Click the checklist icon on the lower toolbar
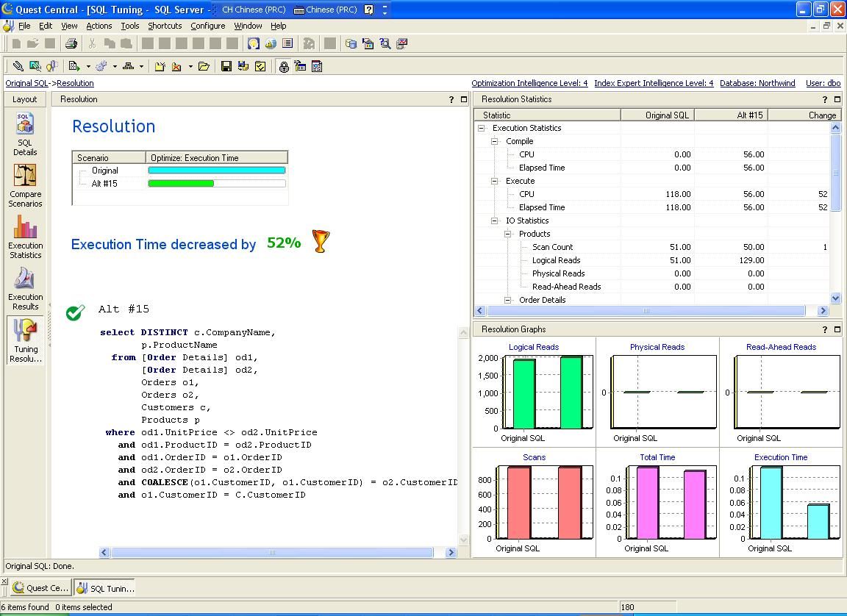This screenshot has height=616, width=847. [x=260, y=66]
